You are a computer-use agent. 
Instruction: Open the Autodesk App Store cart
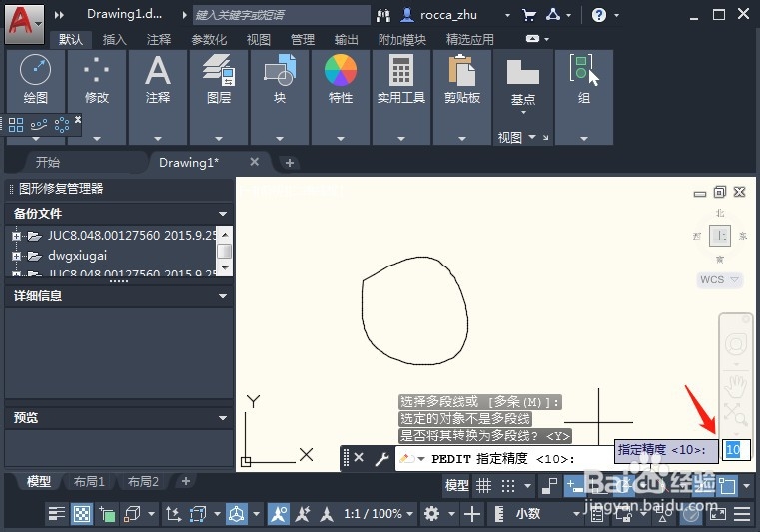tap(529, 15)
